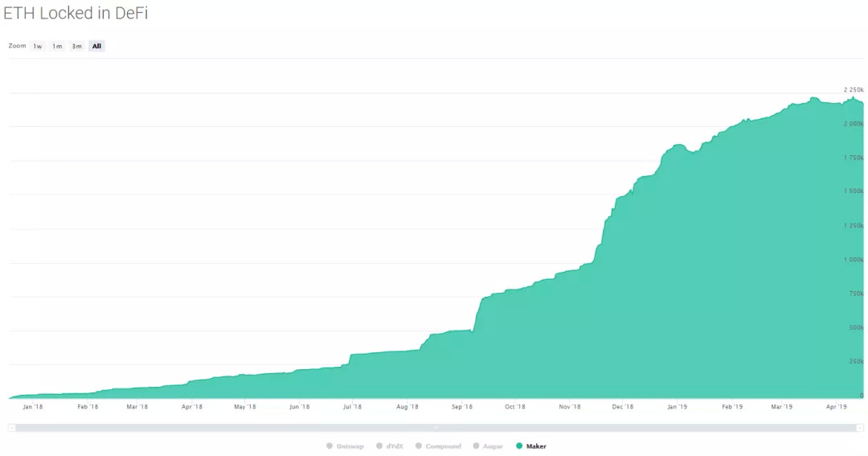This screenshot has height=456, width=868.
Task: Click the Oct '18 x-axis label
Action: (x=514, y=407)
